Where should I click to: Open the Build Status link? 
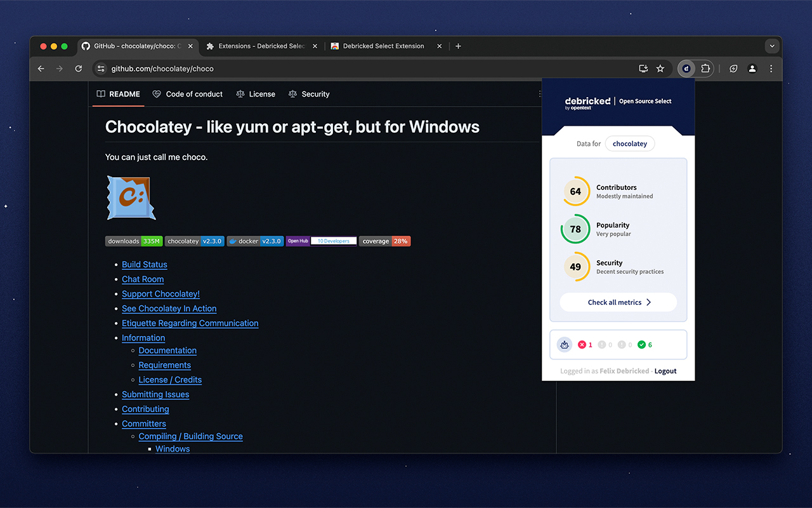point(145,265)
